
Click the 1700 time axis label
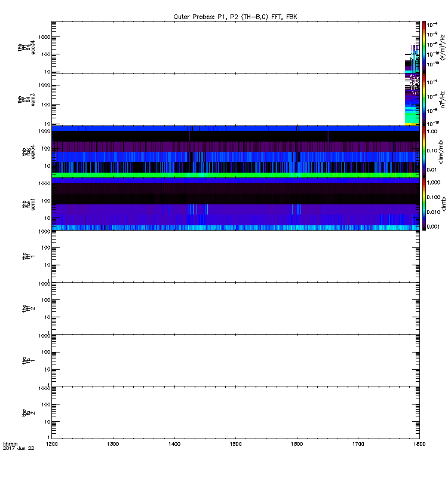click(x=358, y=444)
